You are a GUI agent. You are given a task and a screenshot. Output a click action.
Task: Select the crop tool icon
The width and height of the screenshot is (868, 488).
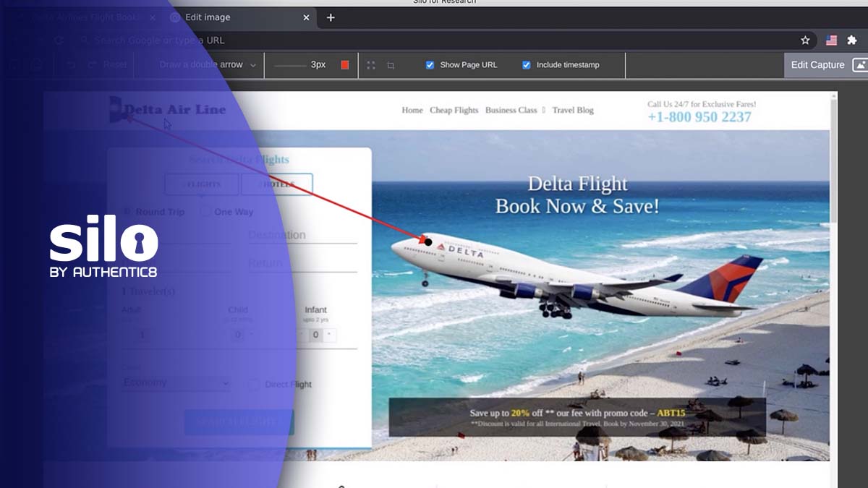coord(391,65)
